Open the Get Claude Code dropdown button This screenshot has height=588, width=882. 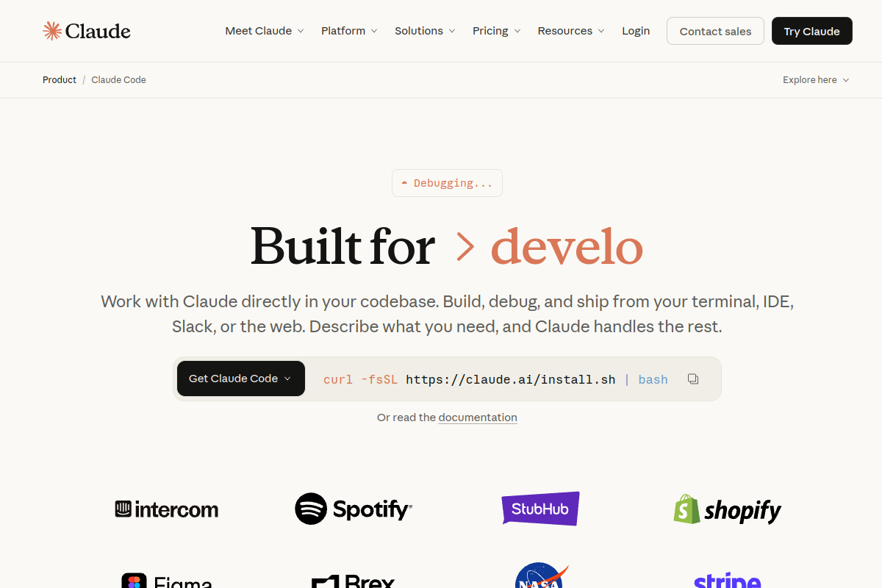click(x=241, y=379)
